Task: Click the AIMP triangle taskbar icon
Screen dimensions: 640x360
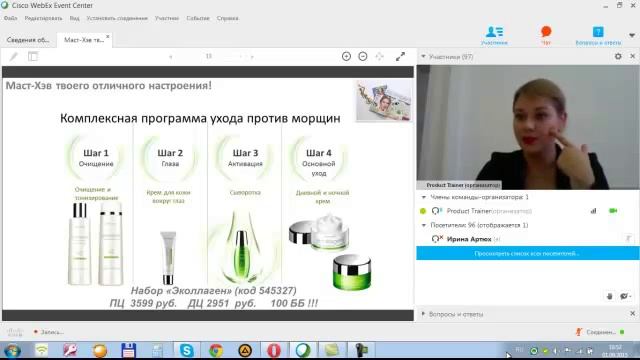Action: point(245,350)
